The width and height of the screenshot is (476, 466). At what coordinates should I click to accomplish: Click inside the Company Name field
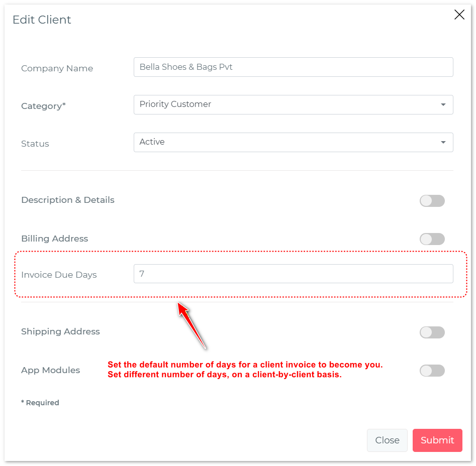point(293,67)
